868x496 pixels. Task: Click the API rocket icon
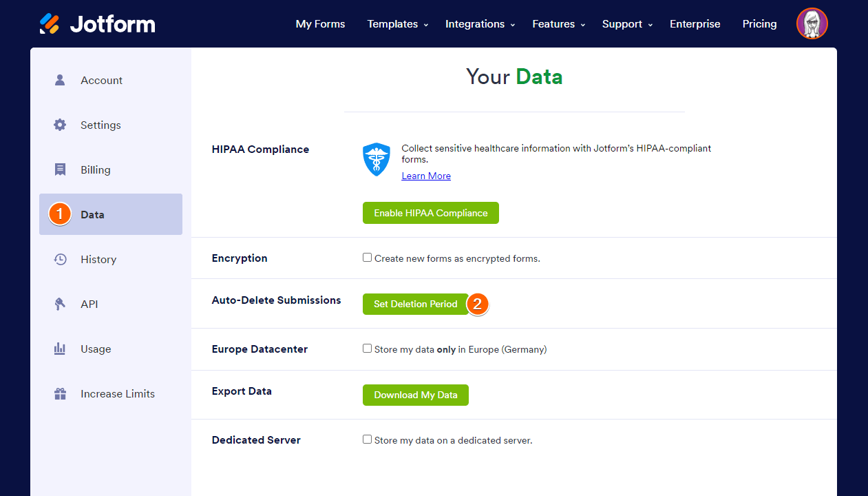click(60, 304)
